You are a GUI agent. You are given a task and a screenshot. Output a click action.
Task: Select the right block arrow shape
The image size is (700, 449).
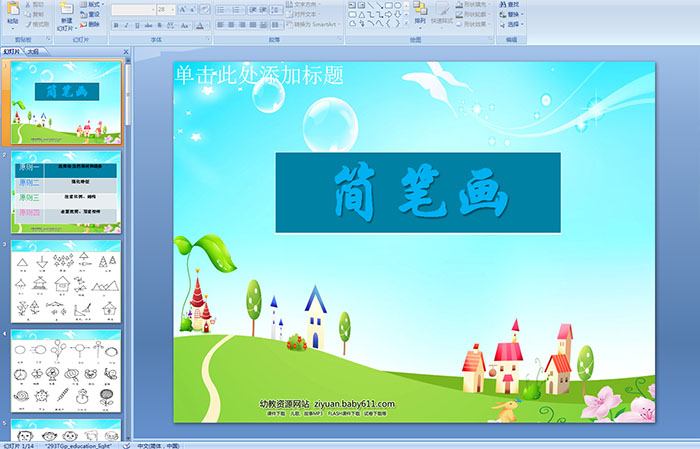(x=389, y=15)
